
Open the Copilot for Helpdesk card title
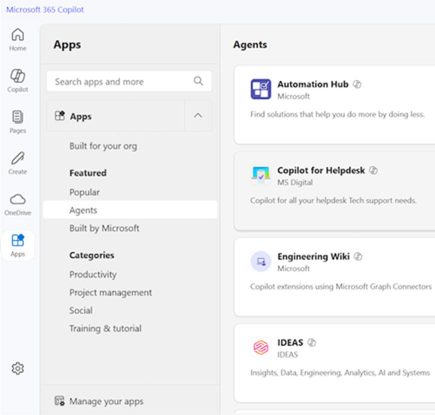tap(321, 170)
